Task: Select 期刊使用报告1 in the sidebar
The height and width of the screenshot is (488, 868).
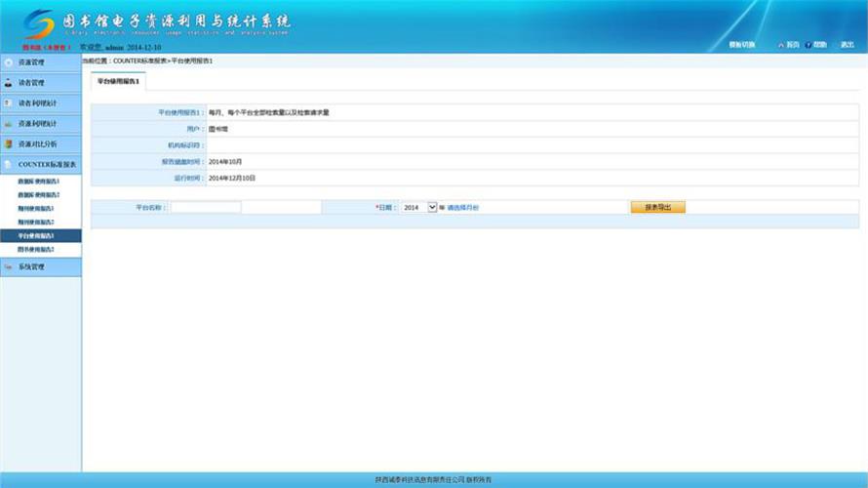Action: 36,209
